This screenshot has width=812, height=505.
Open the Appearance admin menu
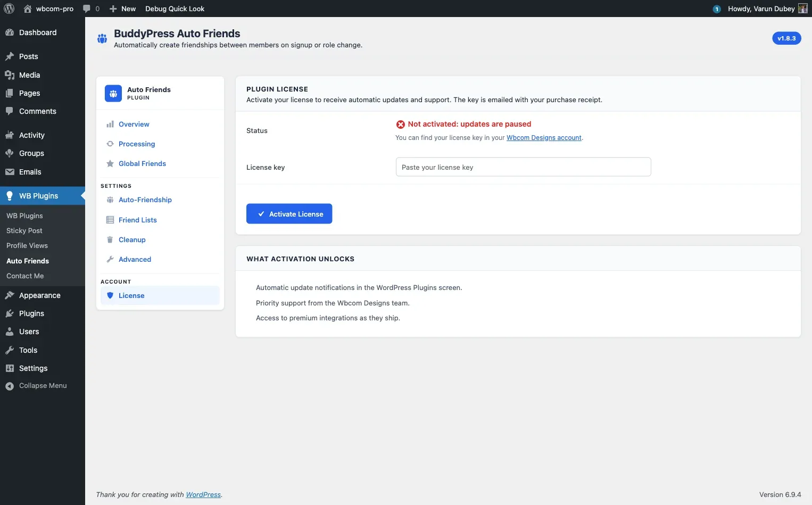coord(43,295)
